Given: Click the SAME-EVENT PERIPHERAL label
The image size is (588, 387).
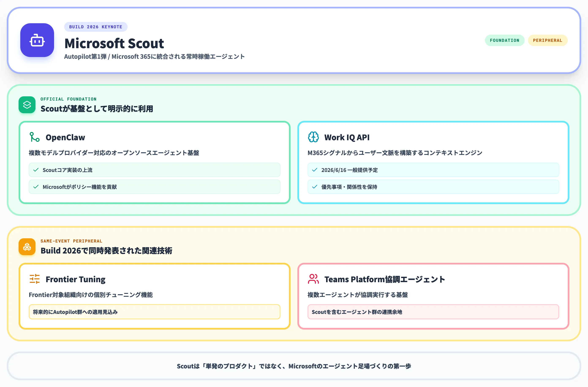Looking at the screenshot, I should tap(71, 241).
